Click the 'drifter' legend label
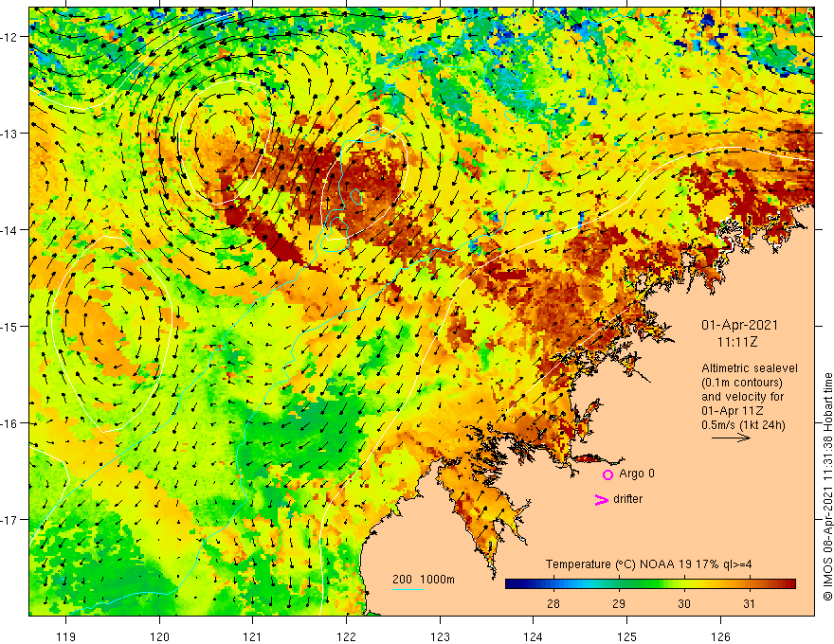Image resolution: width=834 pixels, height=644 pixels. pyautogui.click(x=627, y=499)
